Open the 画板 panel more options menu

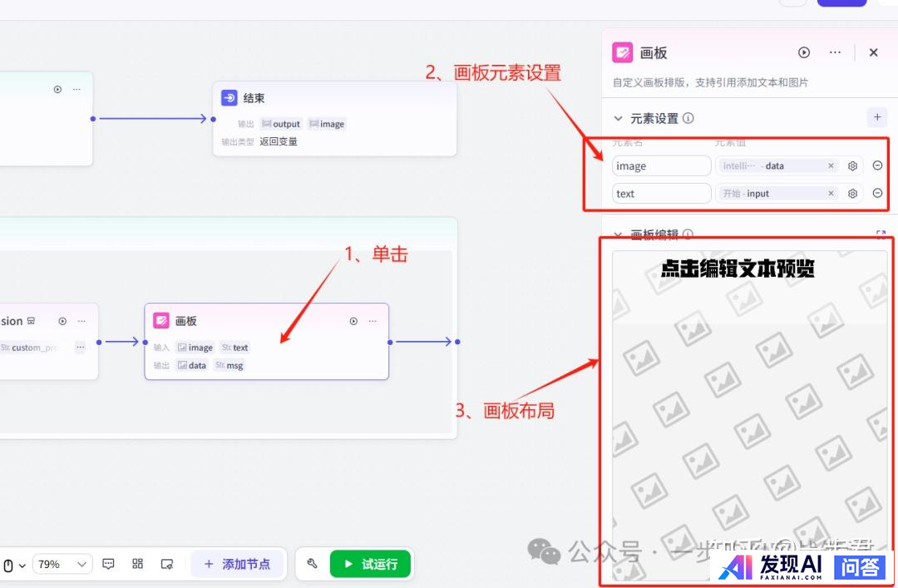(x=835, y=52)
